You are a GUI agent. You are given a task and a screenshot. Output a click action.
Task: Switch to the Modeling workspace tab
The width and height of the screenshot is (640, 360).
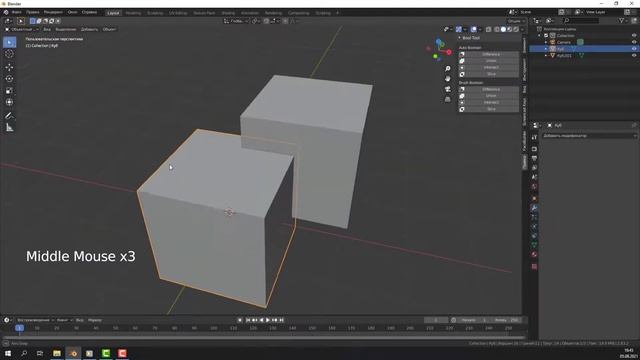coord(133,13)
